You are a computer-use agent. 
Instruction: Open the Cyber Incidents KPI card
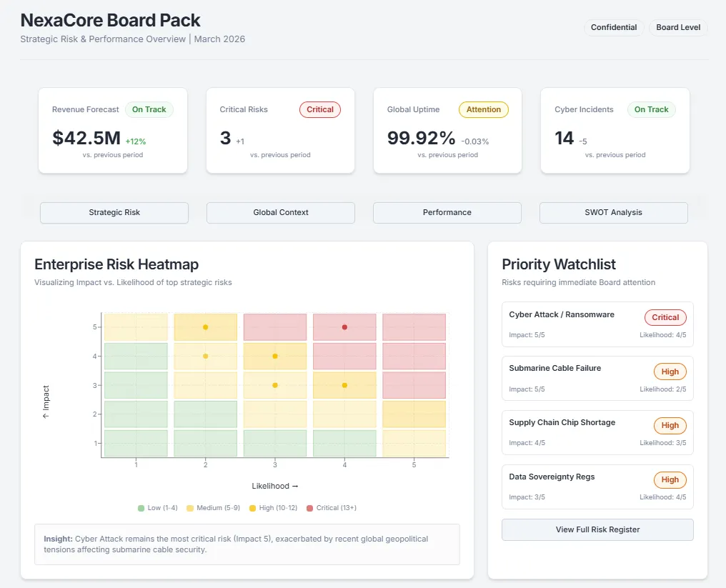point(615,131)
